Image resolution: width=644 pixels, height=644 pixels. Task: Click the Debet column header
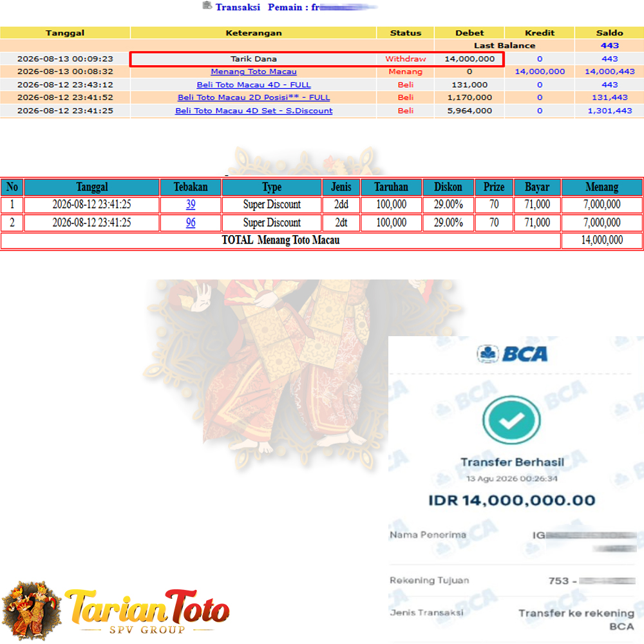(x=469, y=33)
